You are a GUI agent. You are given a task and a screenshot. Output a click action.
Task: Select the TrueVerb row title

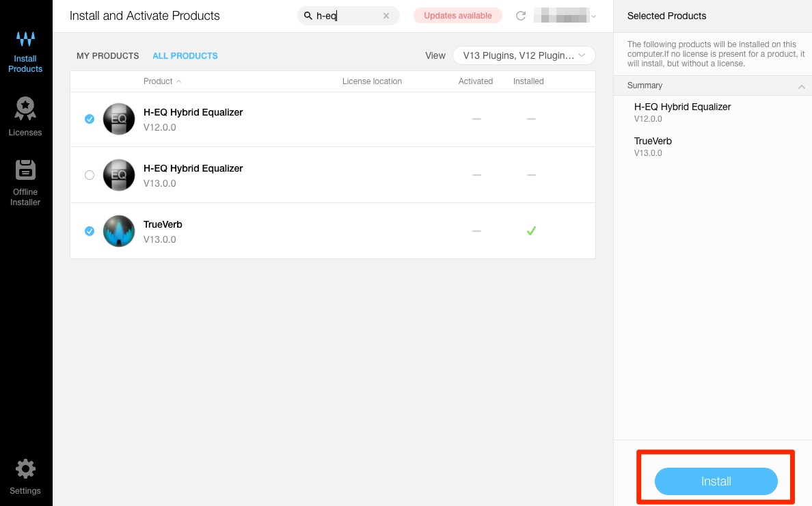coord(163,224)
